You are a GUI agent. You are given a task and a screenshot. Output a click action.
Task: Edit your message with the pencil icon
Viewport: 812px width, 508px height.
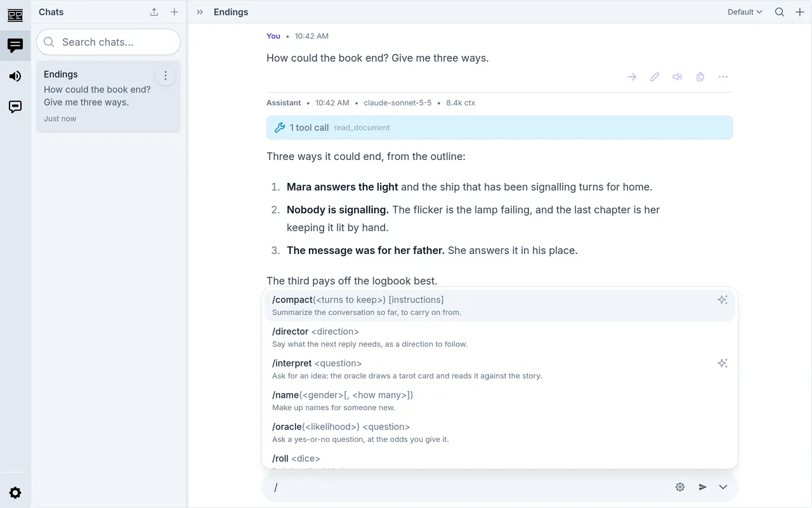(655, 77)
